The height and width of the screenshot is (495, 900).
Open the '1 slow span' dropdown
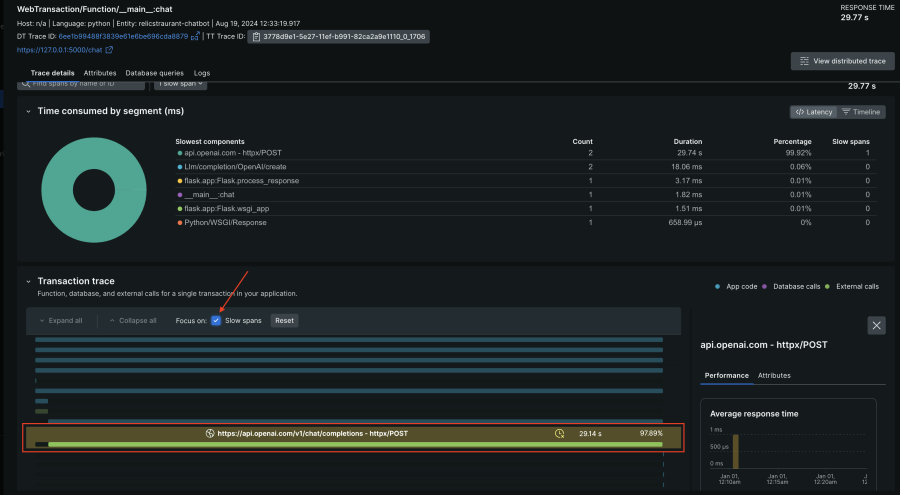[x=181, y=84]
